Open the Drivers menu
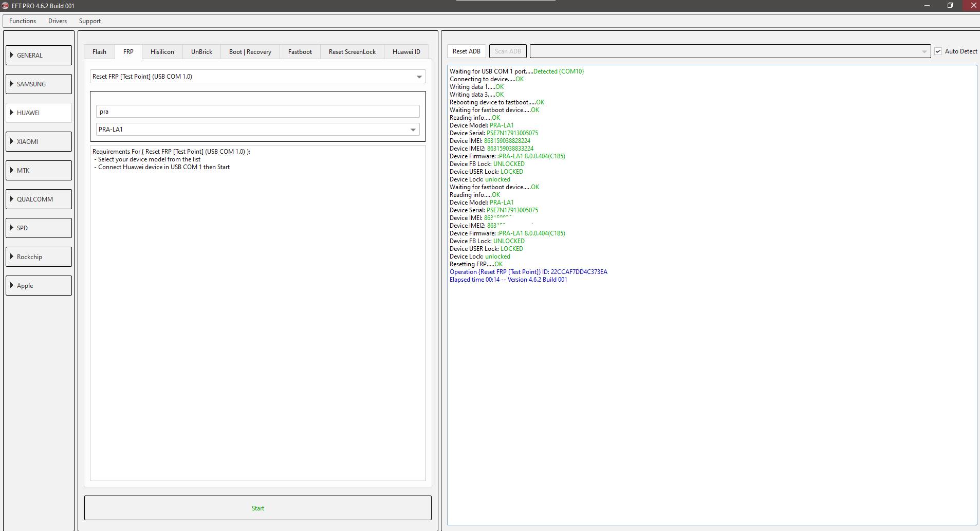 (58, 21)
